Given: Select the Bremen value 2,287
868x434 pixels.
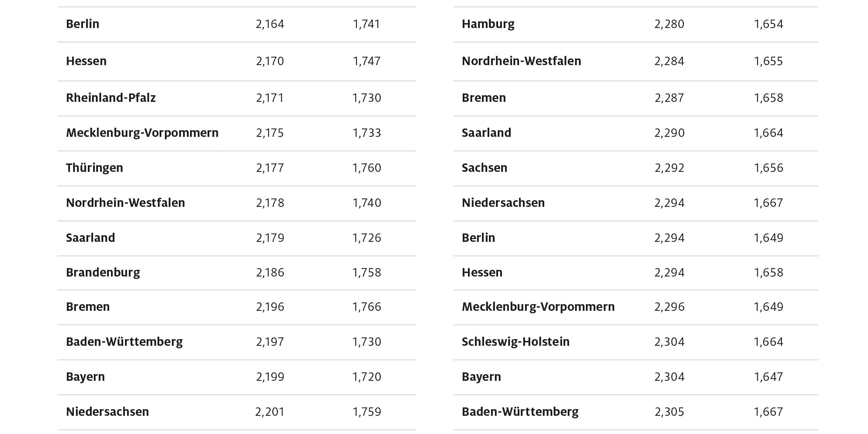Looking at the screenshot, I should pyautogui.click(x=669, y=98).
